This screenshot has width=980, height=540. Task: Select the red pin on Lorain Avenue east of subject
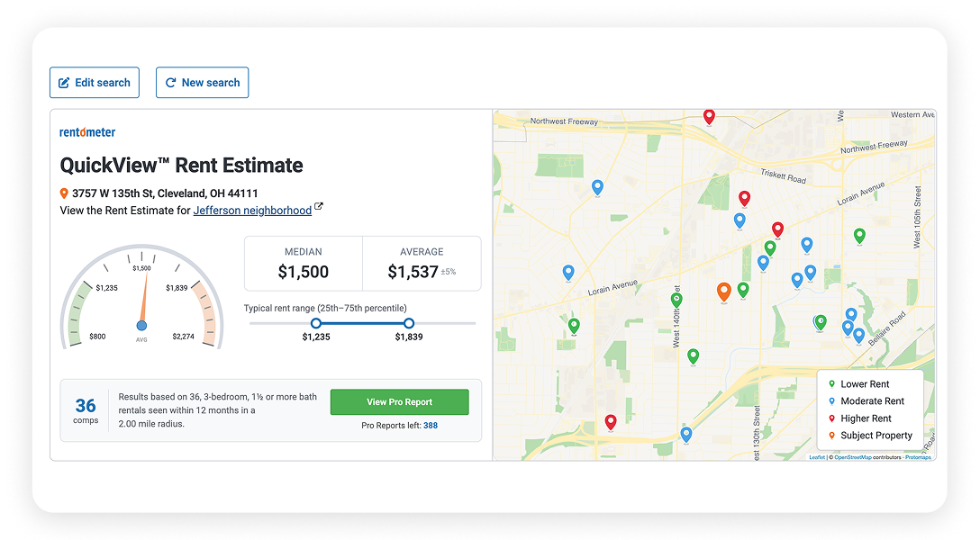[x=777, y=229]
